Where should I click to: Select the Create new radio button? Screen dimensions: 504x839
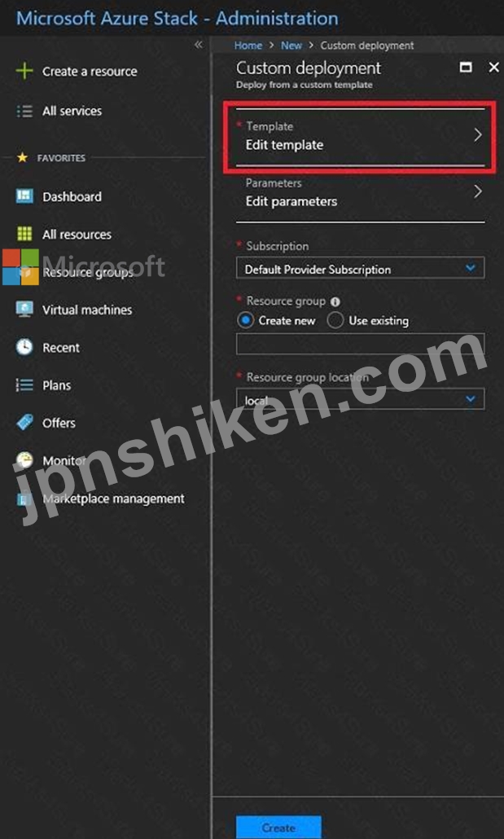click(245, 320)
